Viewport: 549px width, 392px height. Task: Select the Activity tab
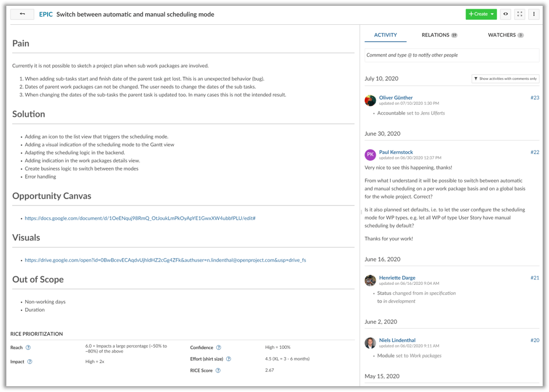pyautogui.click(x=385, y=35)
